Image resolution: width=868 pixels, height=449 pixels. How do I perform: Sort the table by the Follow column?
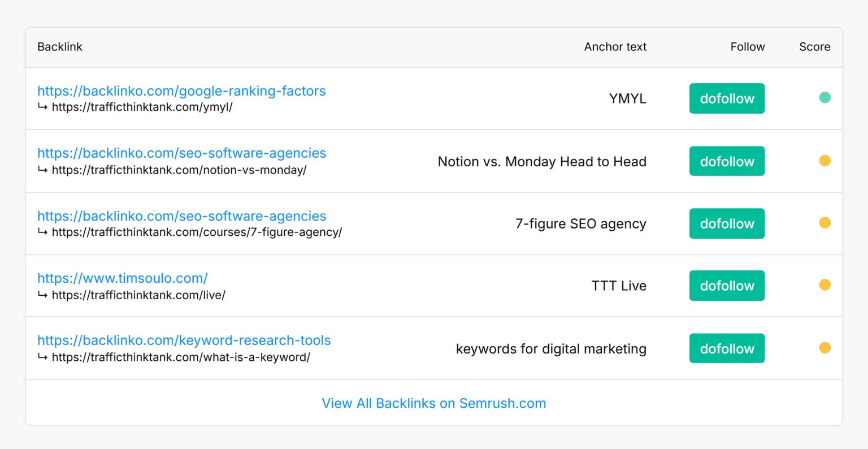point(747,47)
